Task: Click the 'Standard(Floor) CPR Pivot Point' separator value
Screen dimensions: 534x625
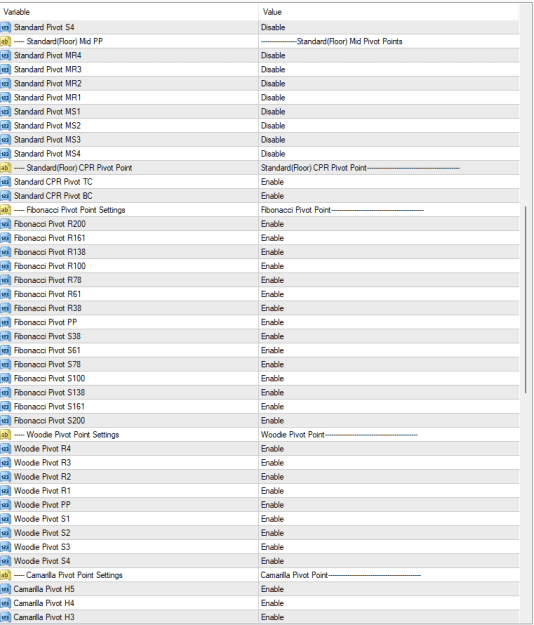Action: [x=360, y=168]
